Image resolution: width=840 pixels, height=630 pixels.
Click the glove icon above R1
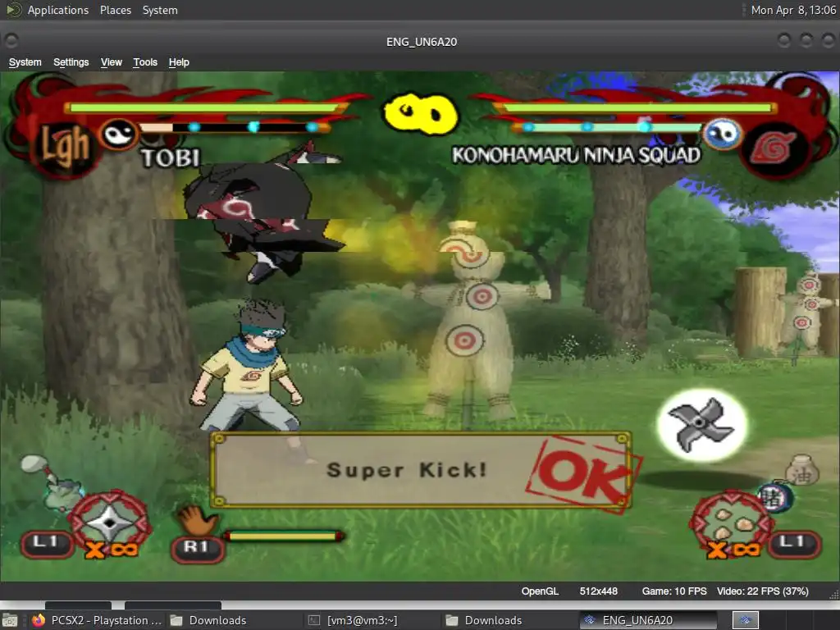tap(196, 519)
